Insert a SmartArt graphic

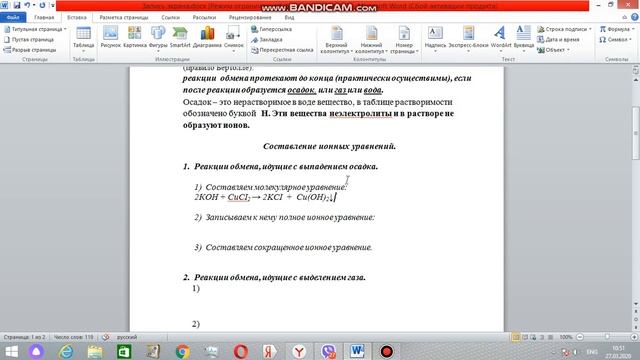180,38
